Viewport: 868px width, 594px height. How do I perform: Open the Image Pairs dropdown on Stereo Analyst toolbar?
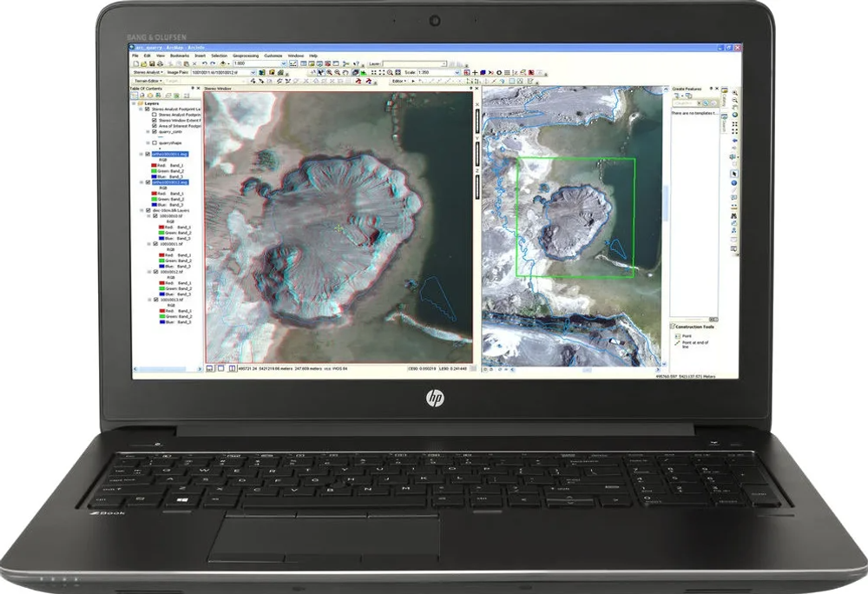click(252, 73)
